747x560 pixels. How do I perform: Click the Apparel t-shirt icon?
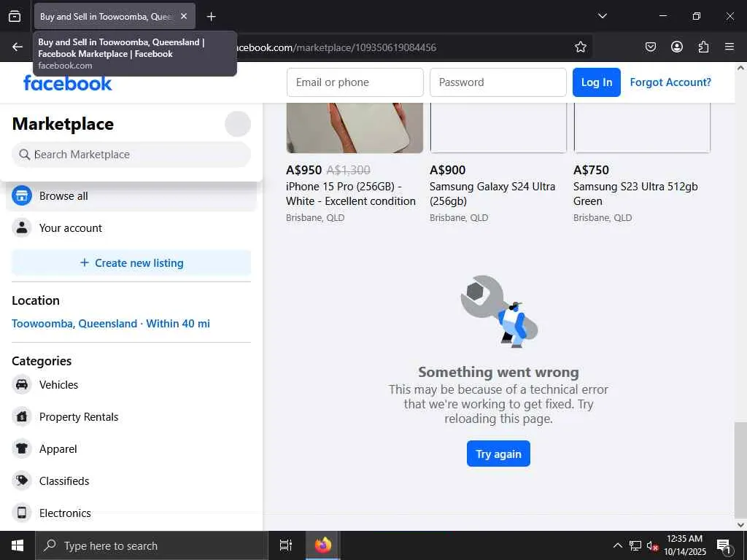[21, 448]
